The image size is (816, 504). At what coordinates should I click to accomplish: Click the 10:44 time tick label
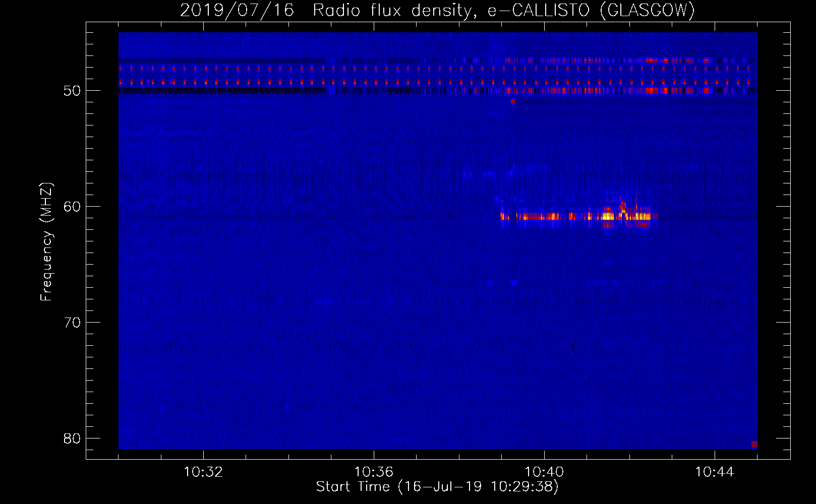pyautogui.click(x=715, y=472)
